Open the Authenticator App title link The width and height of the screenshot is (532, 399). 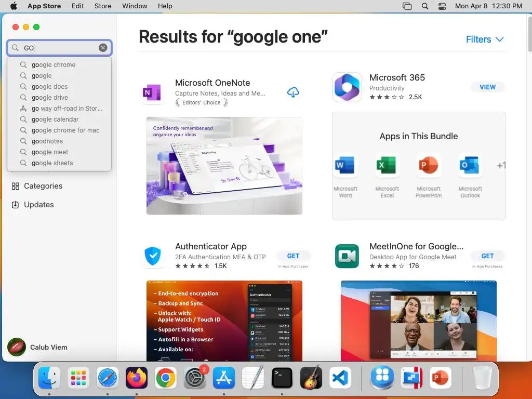tap(211, 247)
